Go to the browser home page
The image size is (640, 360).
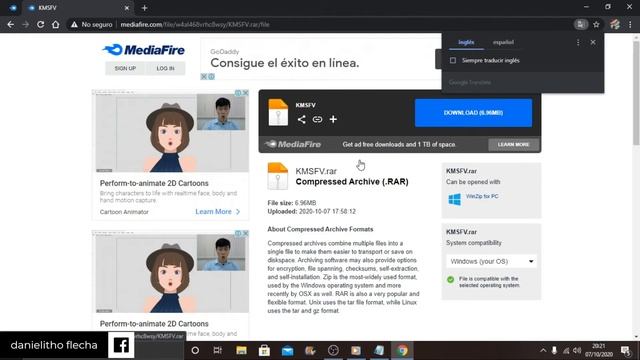(x=56, y=24)
